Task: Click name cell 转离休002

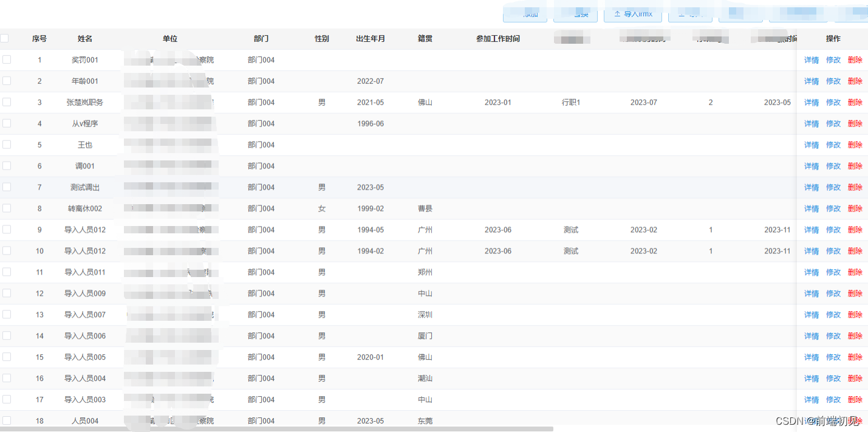Action: 85,209
